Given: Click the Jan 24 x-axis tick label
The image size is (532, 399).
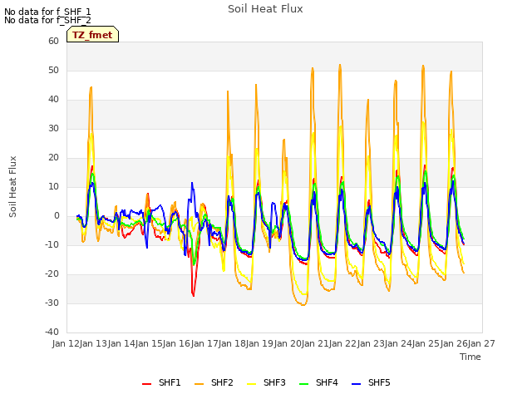Looking at the screenshot, I should click(398, 343).
